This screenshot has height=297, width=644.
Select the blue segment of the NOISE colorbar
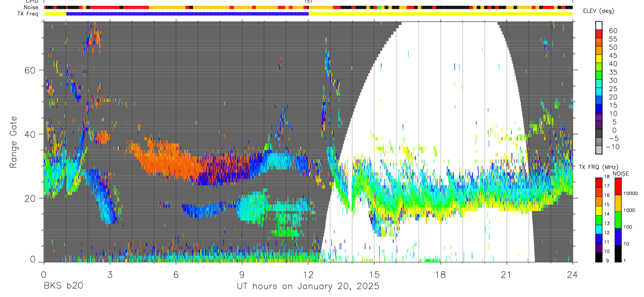click(x=617, y=236)
